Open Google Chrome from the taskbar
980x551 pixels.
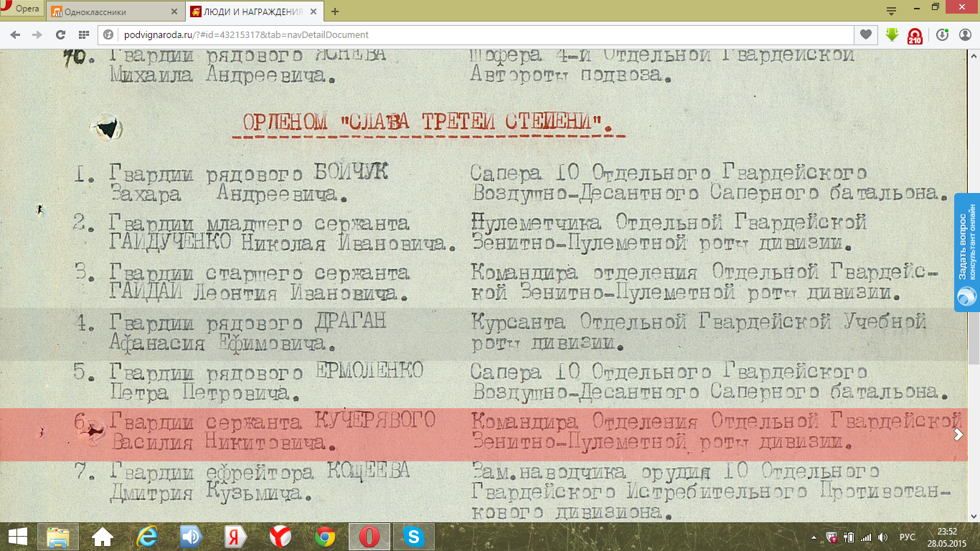click(x=325, y=537)
